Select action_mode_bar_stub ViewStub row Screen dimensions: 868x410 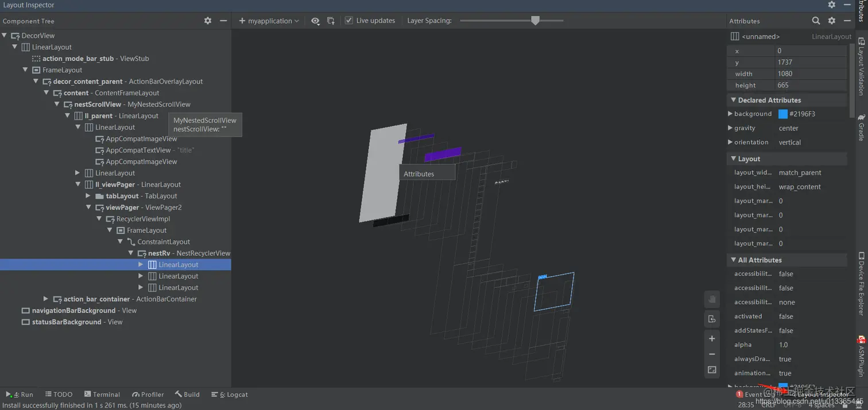click(115, 58)
